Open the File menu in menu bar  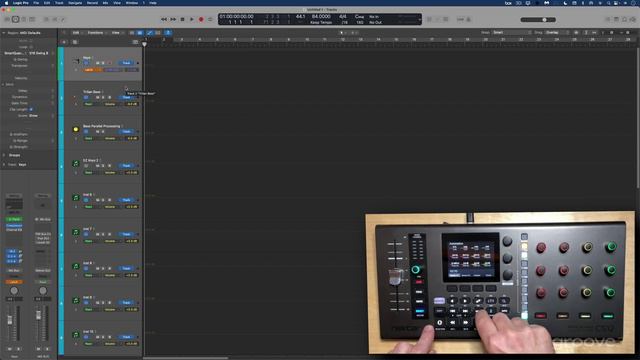[x=36, y=3]
